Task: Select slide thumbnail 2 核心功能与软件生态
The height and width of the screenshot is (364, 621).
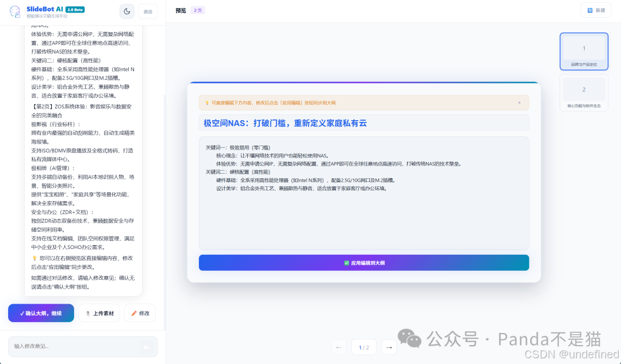Action: pyautogui.click(x=584, y=93)
